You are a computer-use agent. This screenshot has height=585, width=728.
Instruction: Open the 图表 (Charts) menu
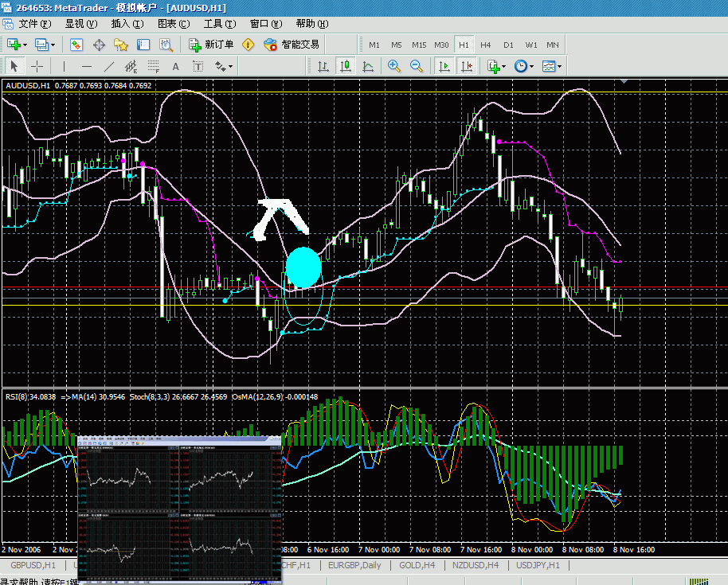[x=172, y=24]
